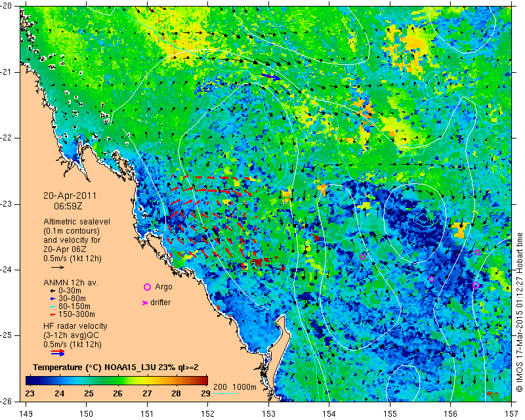Click the 'HF radar velocity' legend heading
Image resolution: width=525 pixels, height=420 pixels.
click(x=75, y=326)
